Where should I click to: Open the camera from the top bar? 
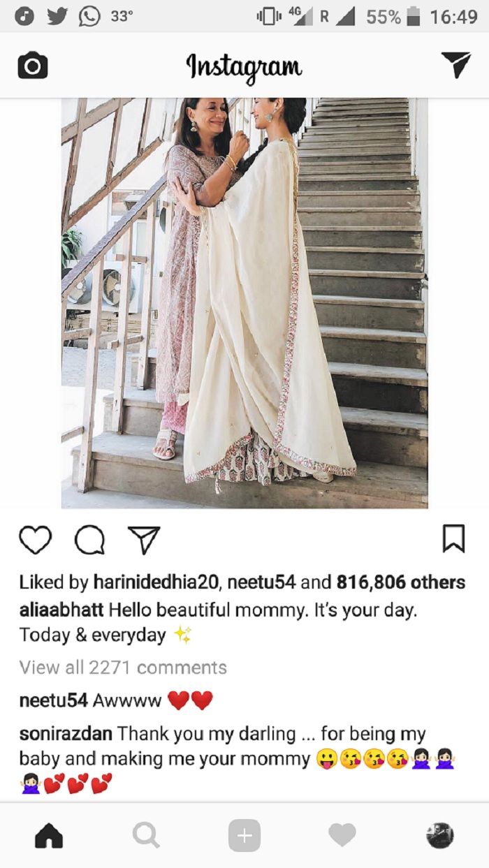32,66
